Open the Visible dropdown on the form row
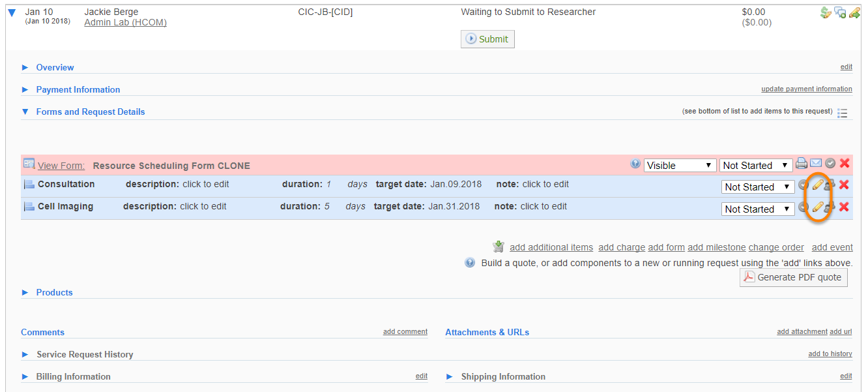The width and height of the screenshot is (868, 392). (x=680, y=166)
